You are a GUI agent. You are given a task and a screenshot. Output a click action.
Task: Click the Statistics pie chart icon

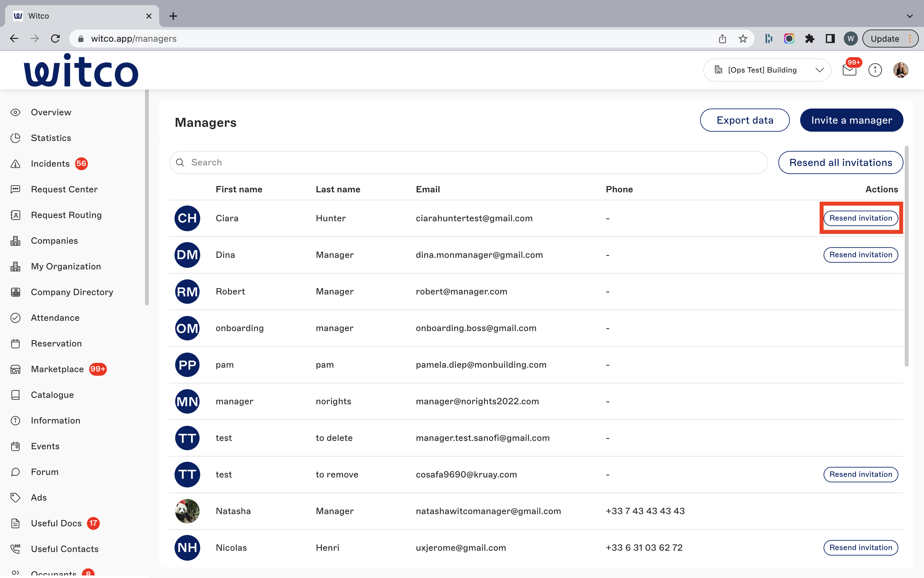tap(15, 138)
